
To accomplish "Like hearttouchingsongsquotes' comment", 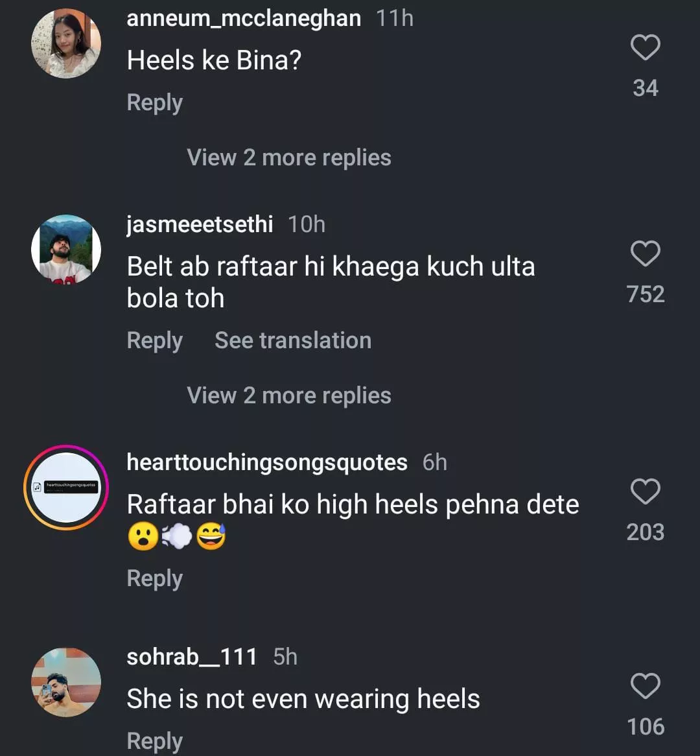I will 645,492.
